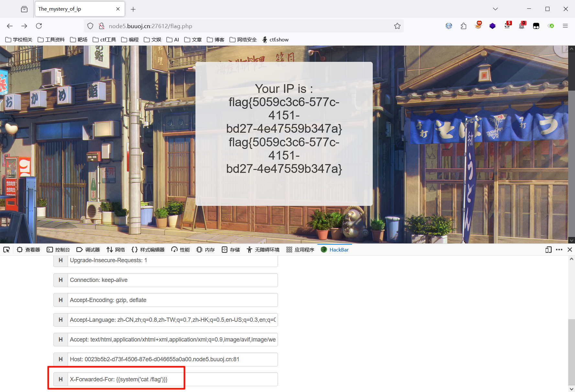Open the devtools three-dots options menu
Screen dimensions: 575x392
tap(559, 250)
